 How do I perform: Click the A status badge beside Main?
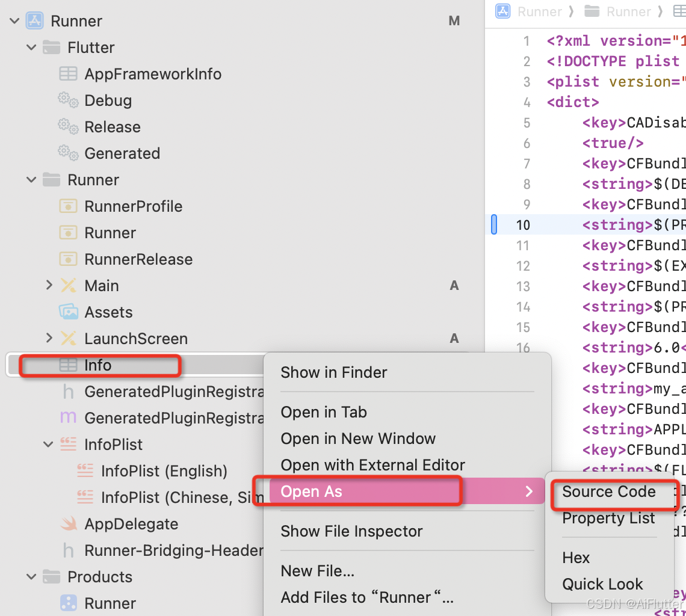[454, 285]
